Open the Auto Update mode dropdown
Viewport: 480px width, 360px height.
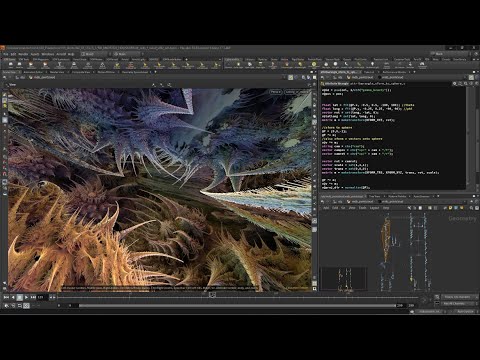pos(465,311)
